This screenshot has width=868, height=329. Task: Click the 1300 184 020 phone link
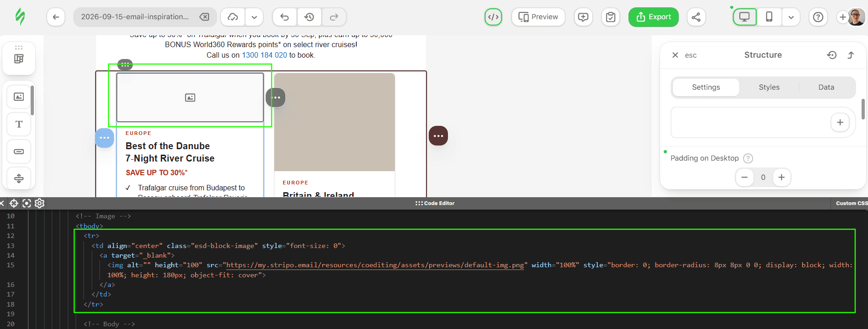(x=264, y=55)
